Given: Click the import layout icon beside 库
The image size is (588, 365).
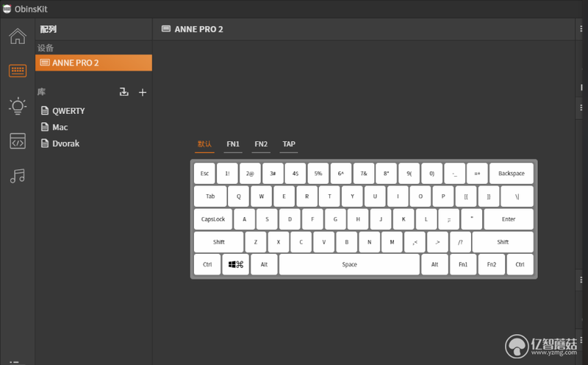Looking at the screenshot, I should pyautogui.click(x=123, y=92).
